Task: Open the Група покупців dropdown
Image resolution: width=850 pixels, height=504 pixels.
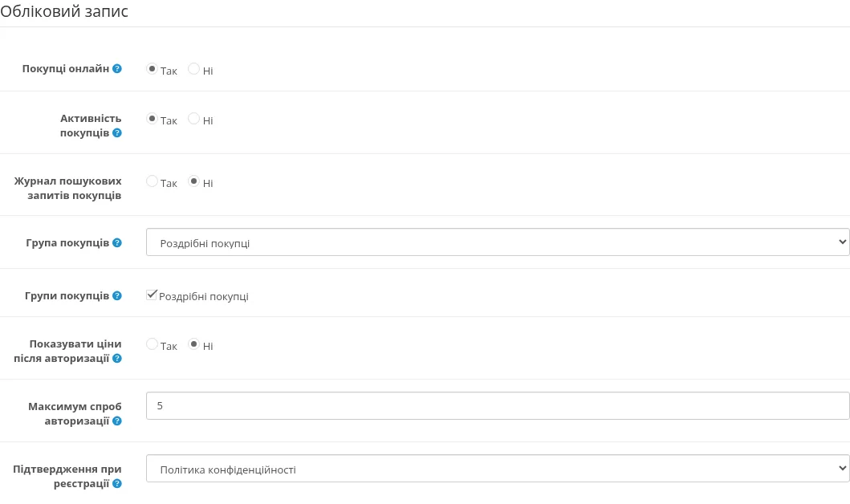Action: click(498, 242)
